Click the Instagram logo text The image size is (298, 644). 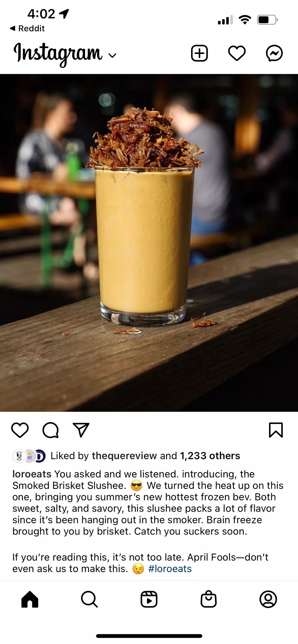[x=58, y=54]
